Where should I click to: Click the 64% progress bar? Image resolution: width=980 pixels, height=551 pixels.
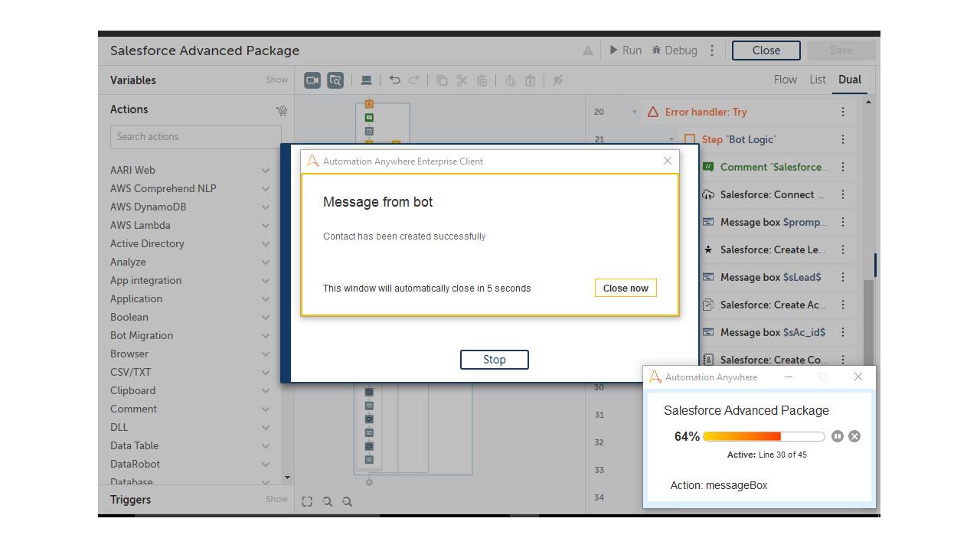click(x=763, y=436)
